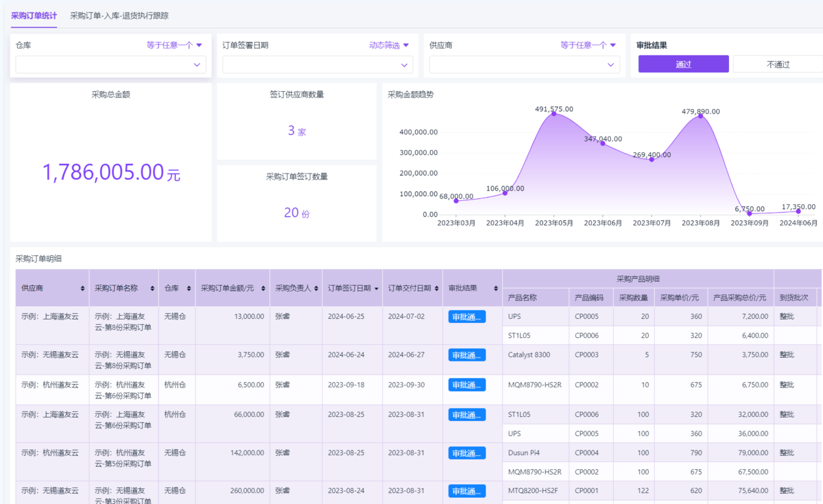The width and height of the screenshot is (823, 504).
Task: Click sort icon on 审批结果 header
Action: (496, 289)
